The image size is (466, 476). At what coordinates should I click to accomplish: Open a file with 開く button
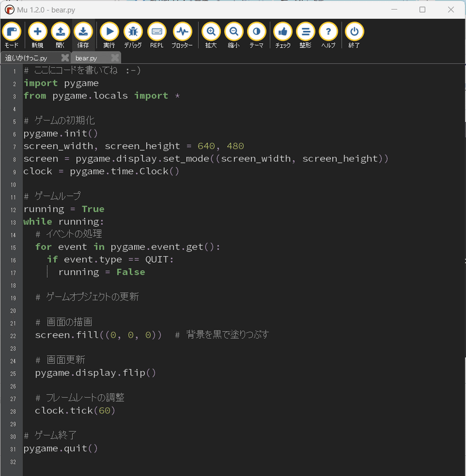coord(60,35)
